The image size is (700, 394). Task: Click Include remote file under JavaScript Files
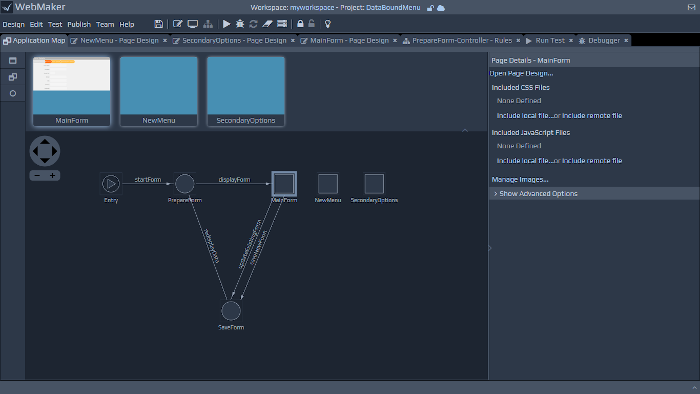592,161
